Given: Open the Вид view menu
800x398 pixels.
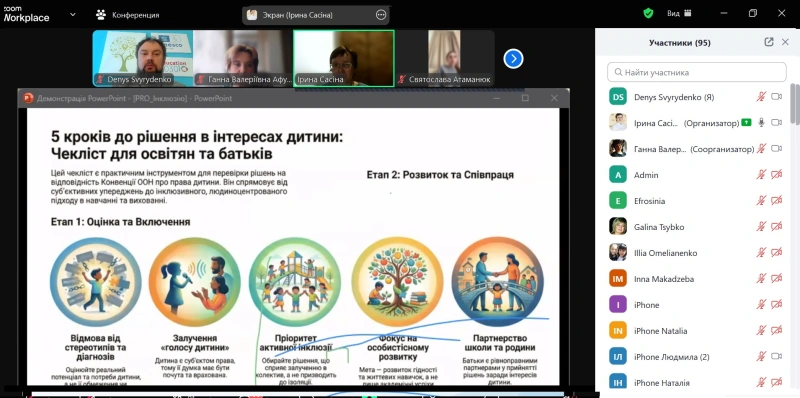Looking at the screenshot, I should tap(678, 14).
